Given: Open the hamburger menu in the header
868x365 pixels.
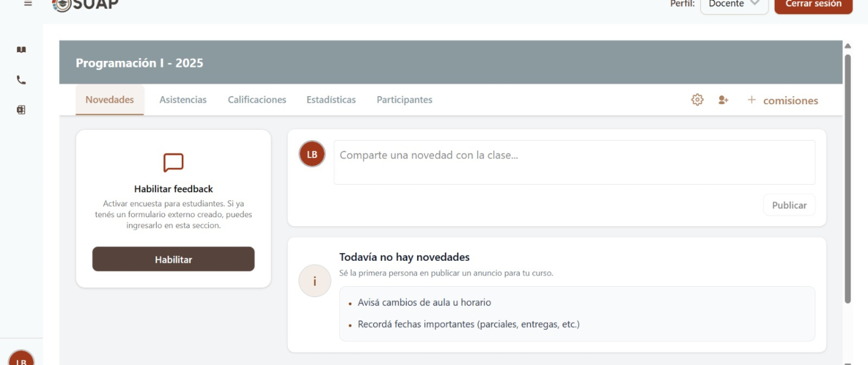Looking at the screenshot, I should [x=28, y=3].
